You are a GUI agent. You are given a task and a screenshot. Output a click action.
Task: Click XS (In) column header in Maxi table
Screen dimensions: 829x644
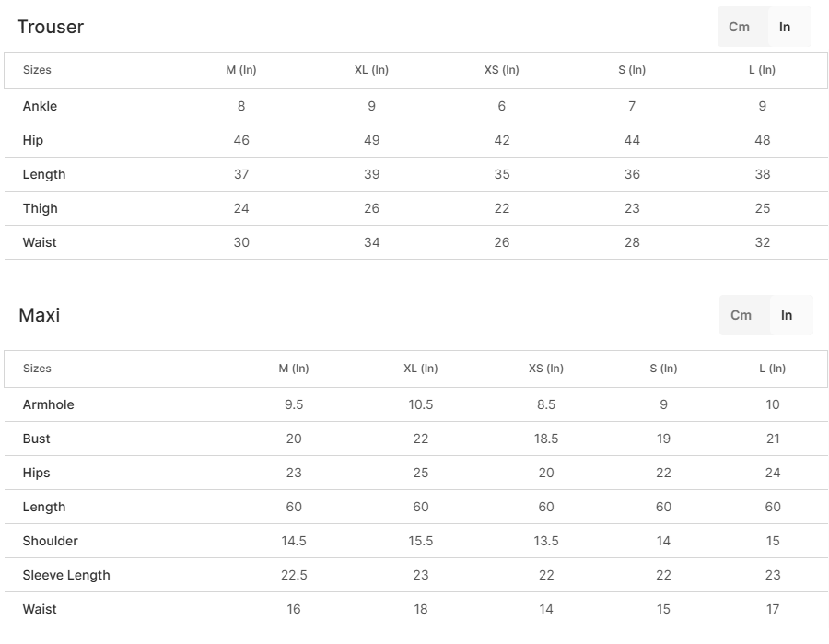[x=546, y=369]
